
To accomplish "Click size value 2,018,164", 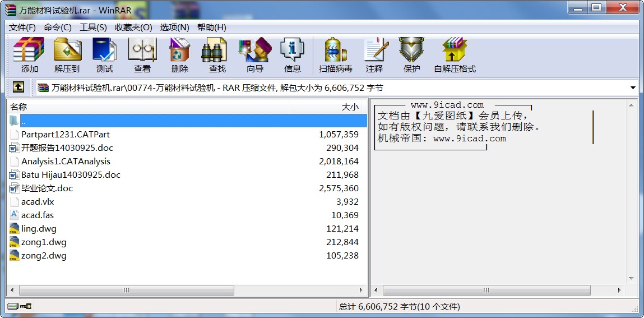I will (x=339, y=162).
